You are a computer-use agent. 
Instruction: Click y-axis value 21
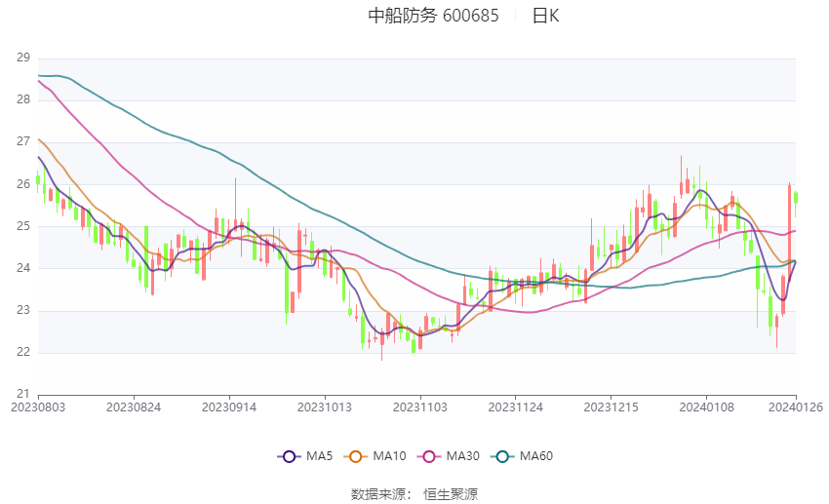[23, 394]
